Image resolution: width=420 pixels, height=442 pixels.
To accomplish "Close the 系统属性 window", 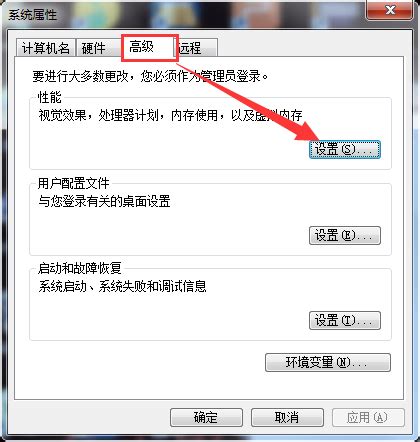I will [x=389, y=10].
